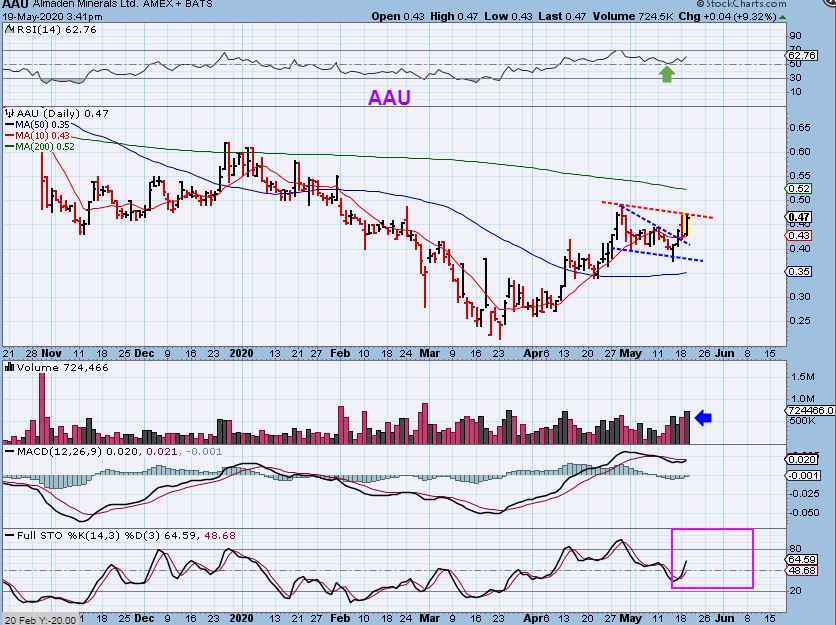Viewport: 836px width, 625px height.
Task: Click the line icon beside Full STO label
Action: point(10,535)
